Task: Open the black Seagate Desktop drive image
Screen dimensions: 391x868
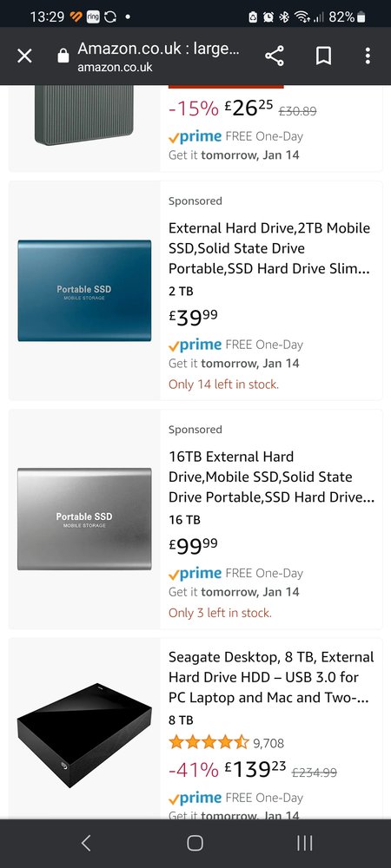Action: (x=84, y=735)
